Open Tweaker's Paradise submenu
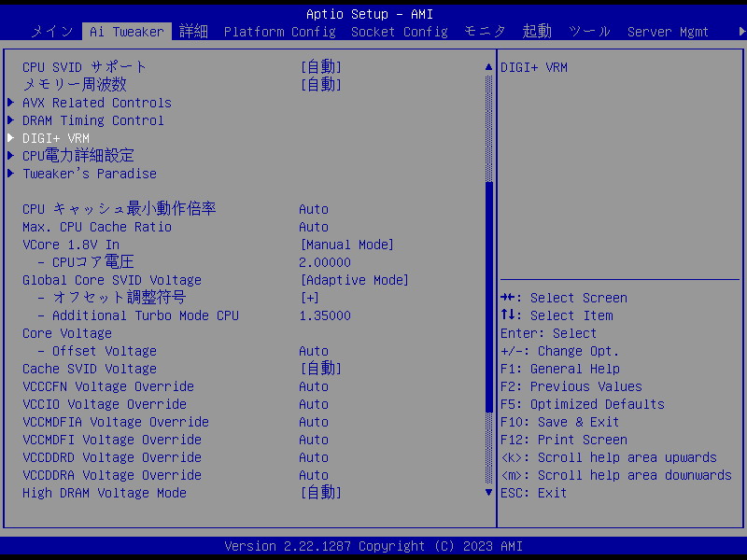The width and height of the screenshot is (747, 560). 90,174
